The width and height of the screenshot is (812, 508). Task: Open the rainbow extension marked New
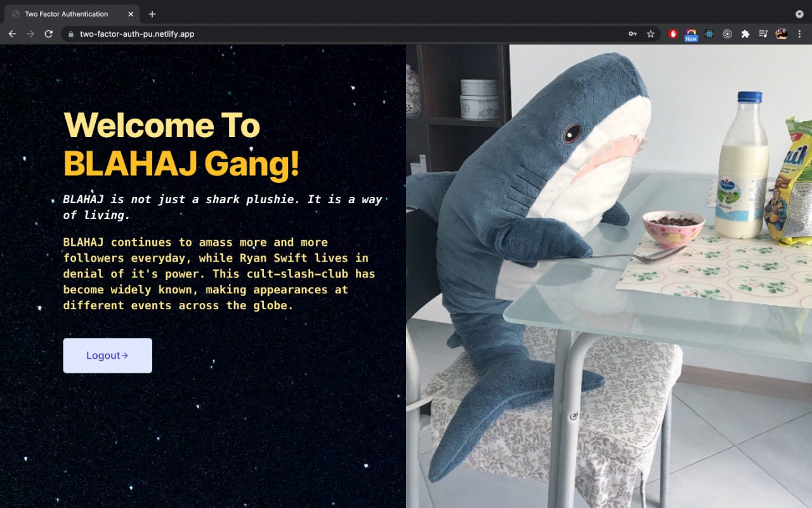(x=691, y=34)
